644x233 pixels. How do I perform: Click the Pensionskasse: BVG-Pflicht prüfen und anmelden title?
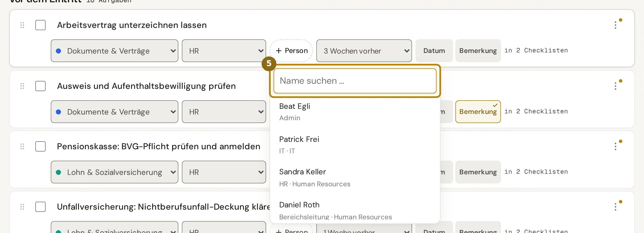tap(159, 146)
